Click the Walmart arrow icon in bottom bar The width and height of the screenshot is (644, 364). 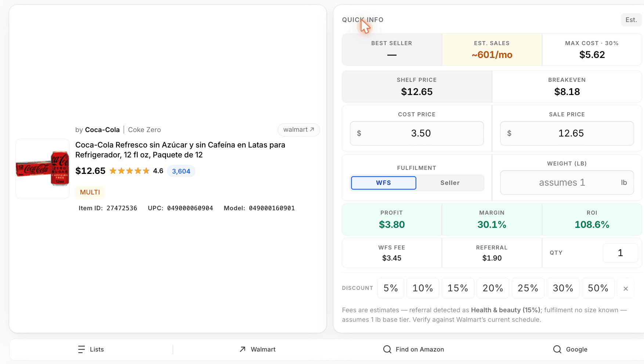click(x=243, y=349)
